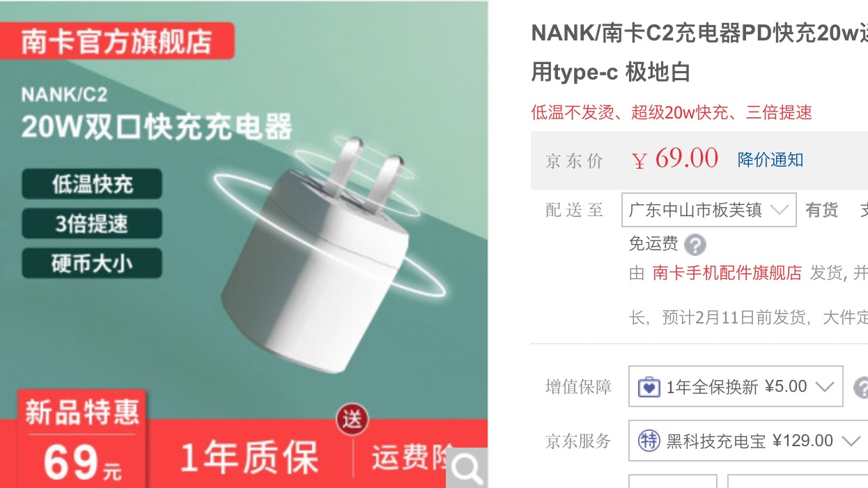Open the free shipping help question mark
Screen dimensions: 868x488
(695, 245)
